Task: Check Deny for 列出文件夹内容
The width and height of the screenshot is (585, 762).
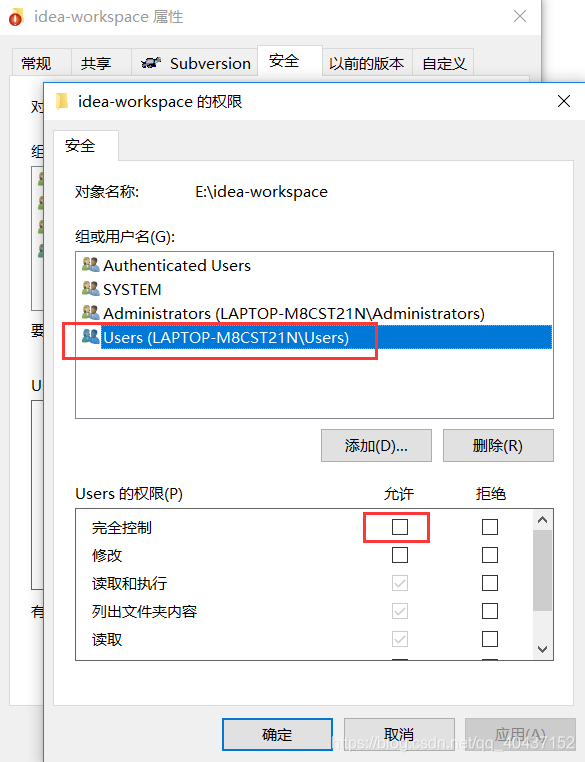Action: click(490, 611)
